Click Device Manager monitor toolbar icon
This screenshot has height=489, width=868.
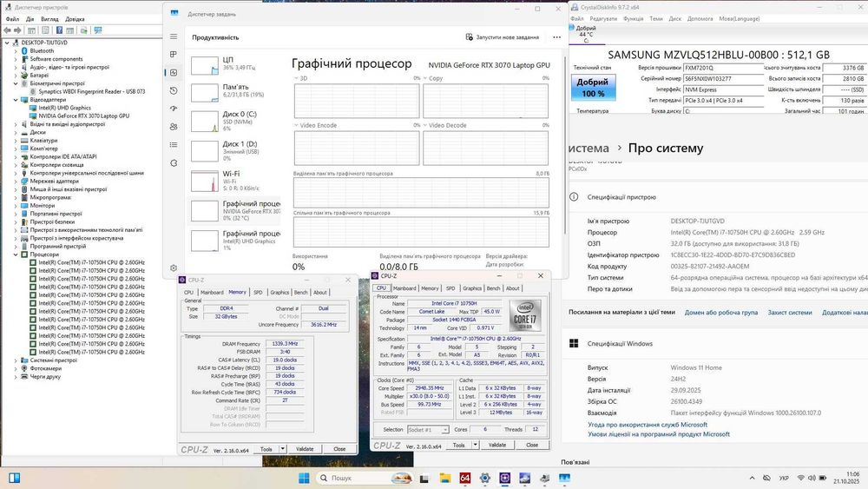coord(98,30)
